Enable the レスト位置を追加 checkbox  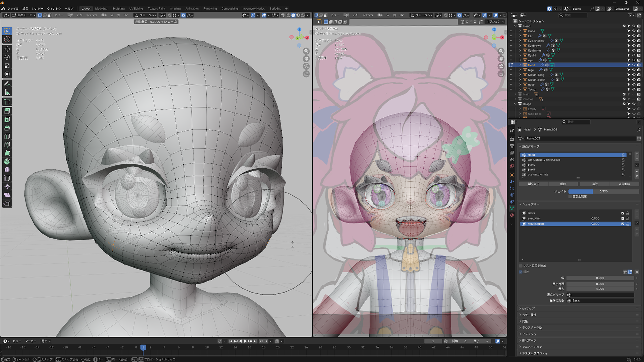pyautogui.click(x=521, y=266)
